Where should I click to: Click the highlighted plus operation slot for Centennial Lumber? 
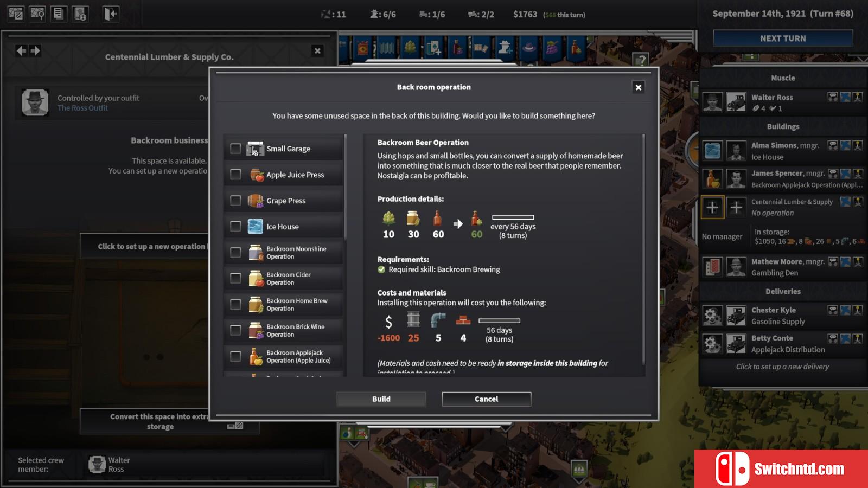[x=712, y=207]
